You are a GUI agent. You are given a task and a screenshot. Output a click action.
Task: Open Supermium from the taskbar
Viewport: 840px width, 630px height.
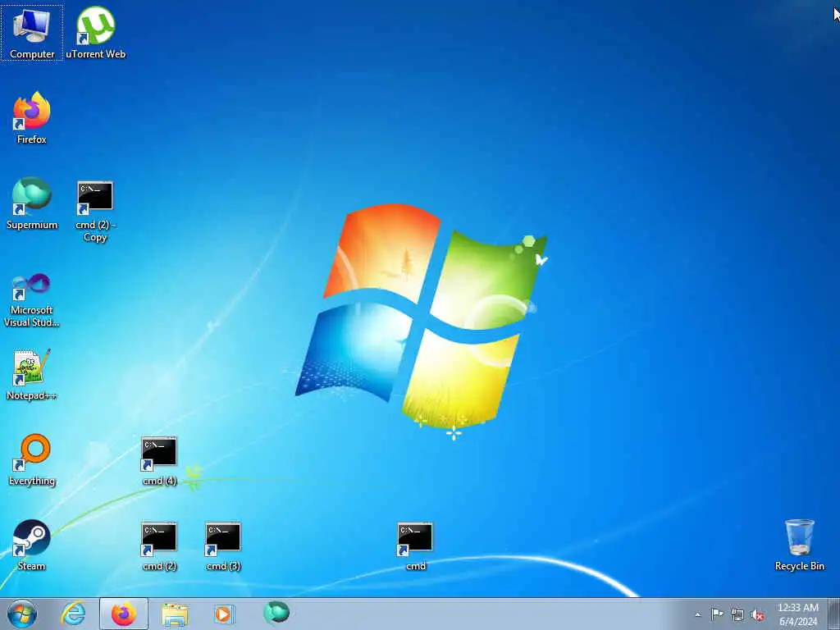click(x=276, y=614)
